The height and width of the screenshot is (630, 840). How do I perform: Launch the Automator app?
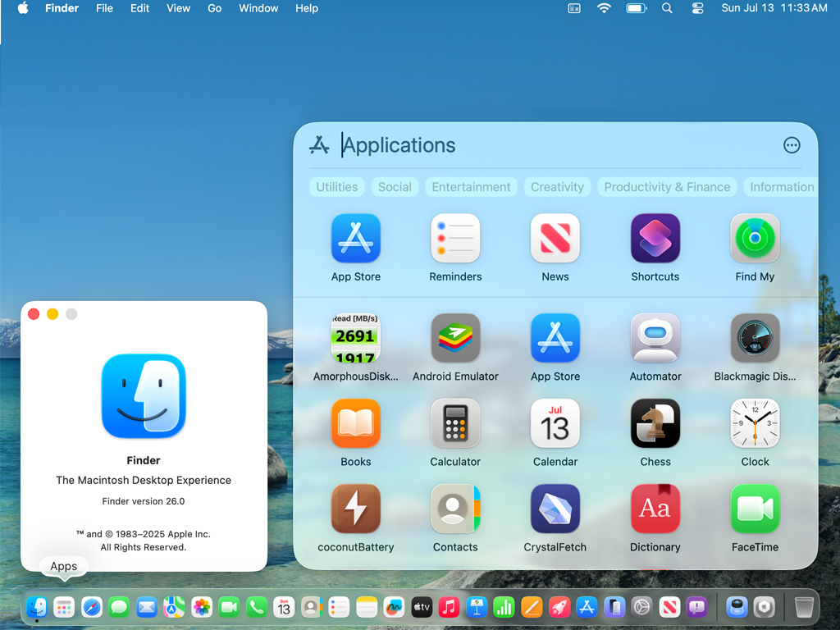click(655, 338)
